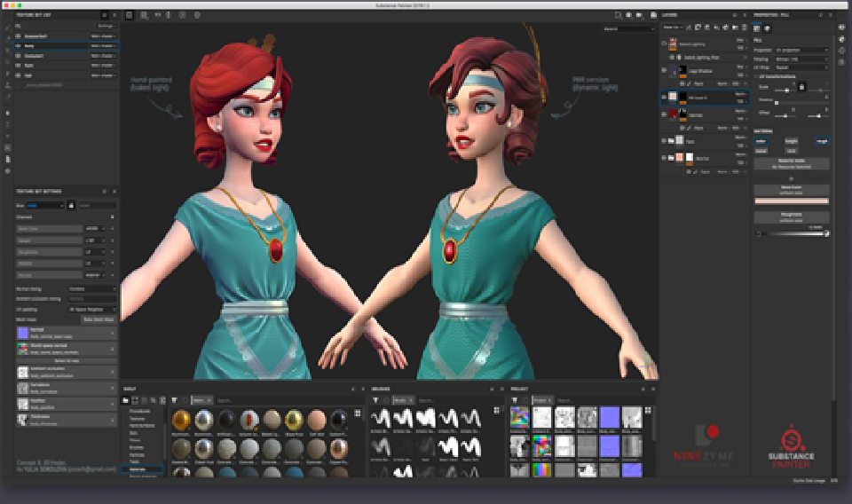Open the folder icon in Shelf toolbar
This screenshot has width=852, height=504.
125,401
